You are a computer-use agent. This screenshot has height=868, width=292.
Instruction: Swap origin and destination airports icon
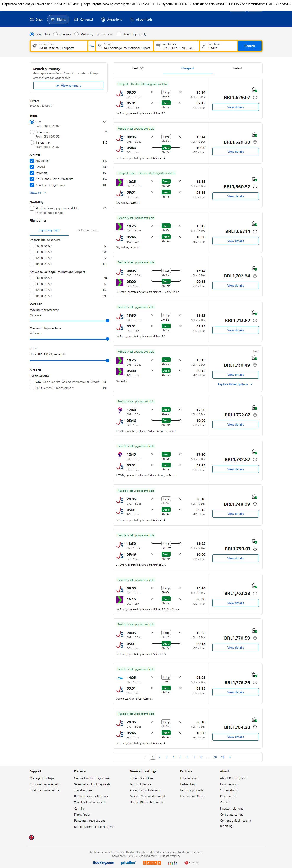92,46
